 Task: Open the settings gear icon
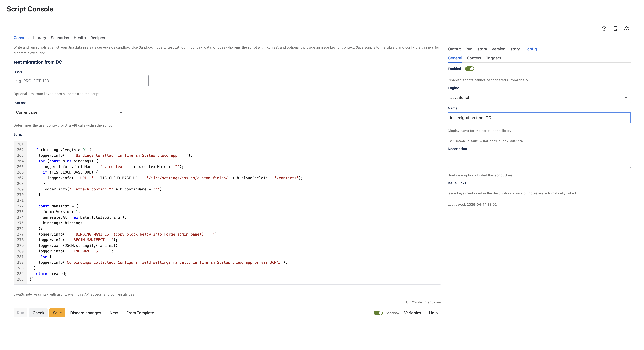point(627,29)
